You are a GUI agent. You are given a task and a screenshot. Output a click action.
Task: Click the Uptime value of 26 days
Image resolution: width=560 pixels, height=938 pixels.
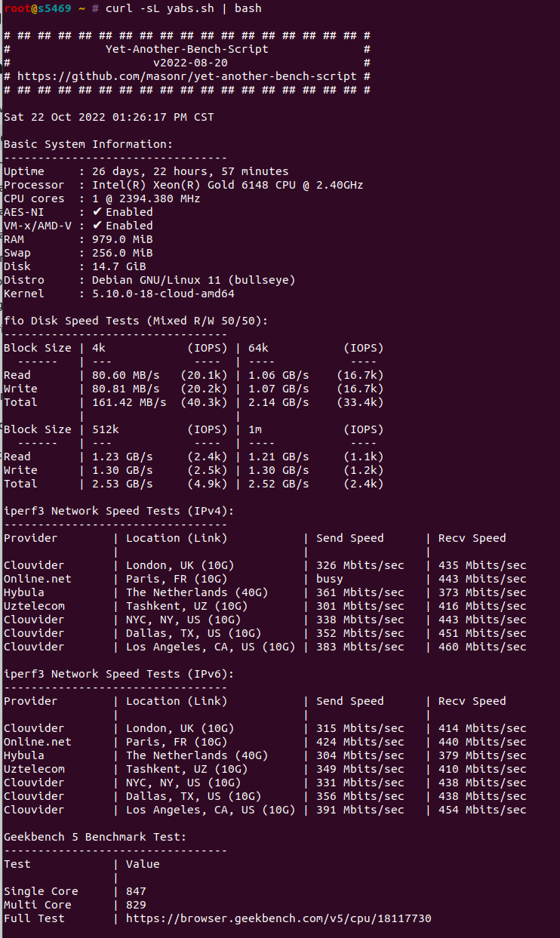(x=190, y=171)
